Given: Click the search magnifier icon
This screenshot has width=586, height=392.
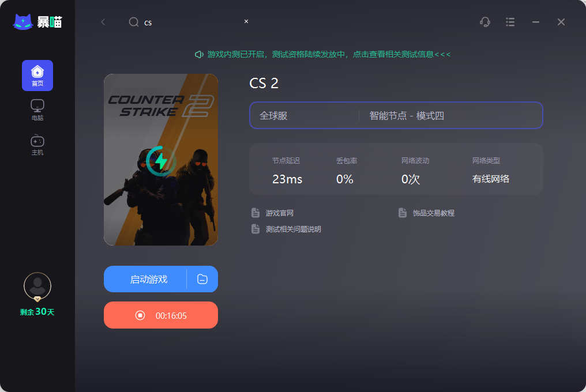Looking at the screenshot, I should point(134,22).
